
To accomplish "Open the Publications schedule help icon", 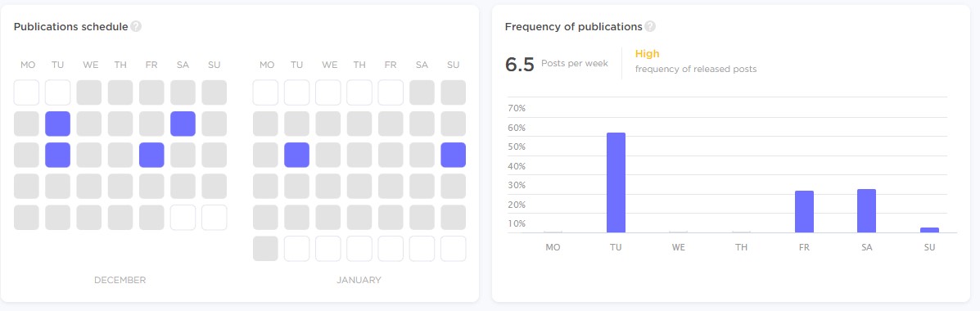I will (x=136, y=27).
